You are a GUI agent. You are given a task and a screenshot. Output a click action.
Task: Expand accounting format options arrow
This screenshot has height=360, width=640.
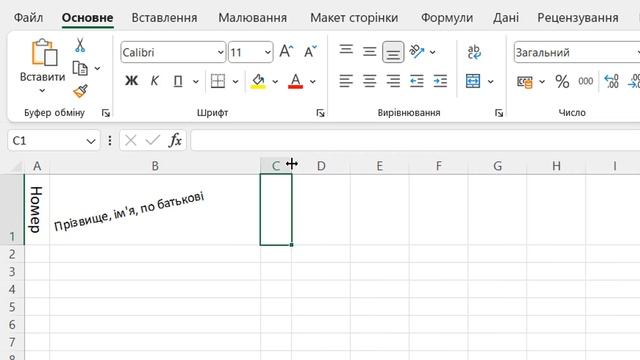point(542,82)
